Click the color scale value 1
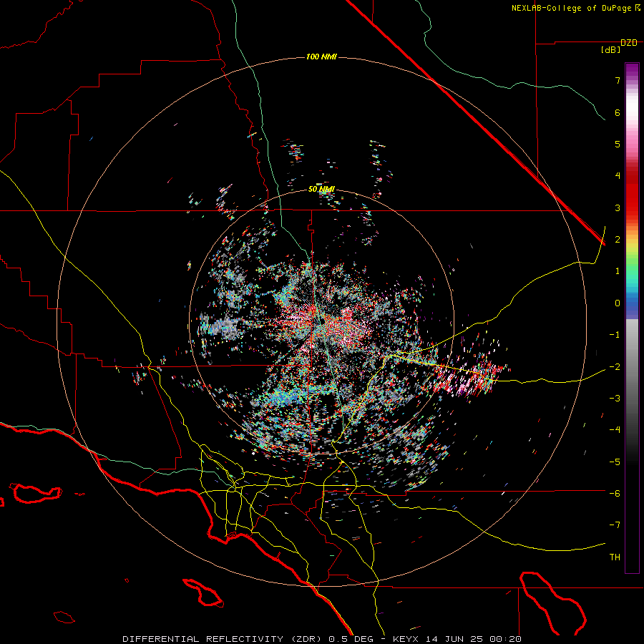Screen dimensions: 644x644 click(618, 271)
